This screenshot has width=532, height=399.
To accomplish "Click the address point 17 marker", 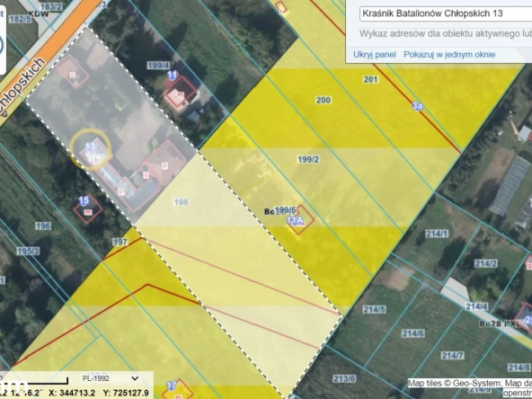I will pyautogui.click(x=172, y=386).
